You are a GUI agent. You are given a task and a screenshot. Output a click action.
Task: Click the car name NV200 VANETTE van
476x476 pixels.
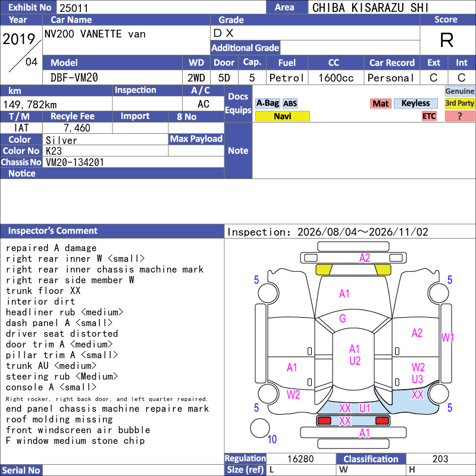click(x=95, y=34)
